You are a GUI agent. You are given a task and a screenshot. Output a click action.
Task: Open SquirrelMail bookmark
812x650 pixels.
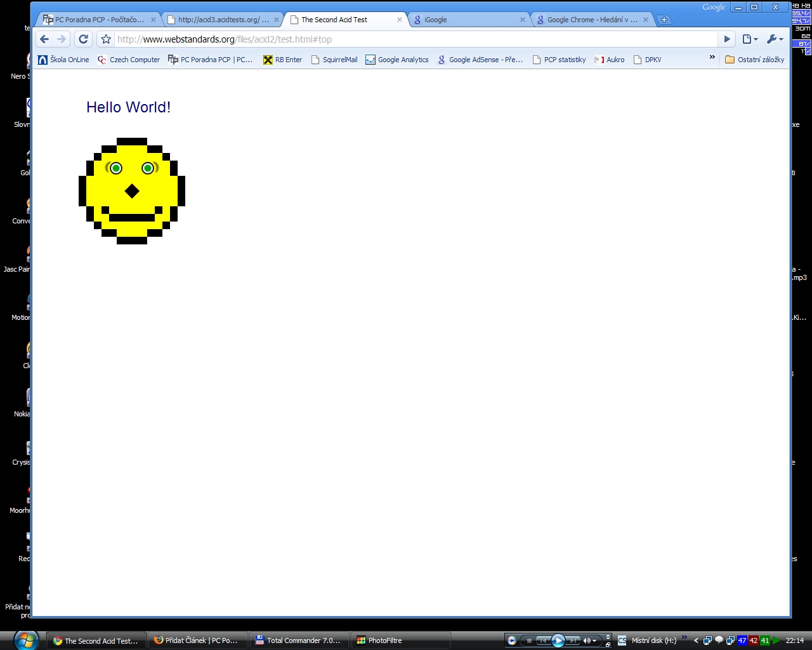click(x=334, y=60)
